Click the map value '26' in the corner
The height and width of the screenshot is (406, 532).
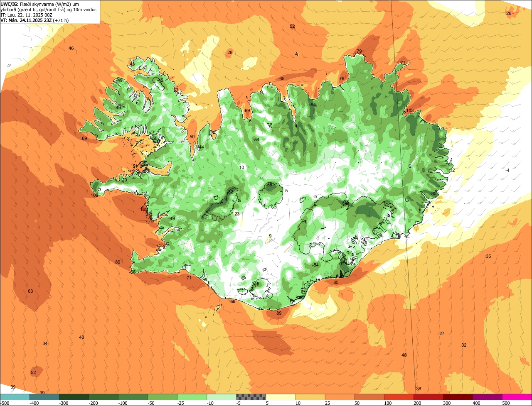[509, 13]
